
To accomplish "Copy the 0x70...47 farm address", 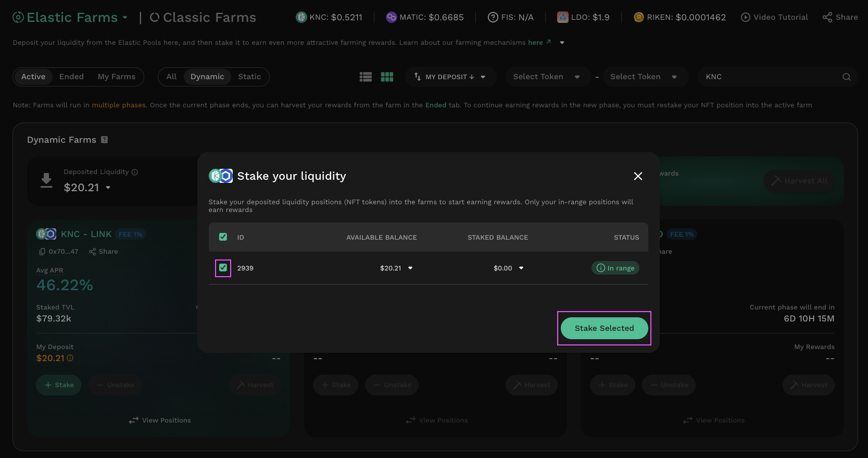I will coord(43,252).
